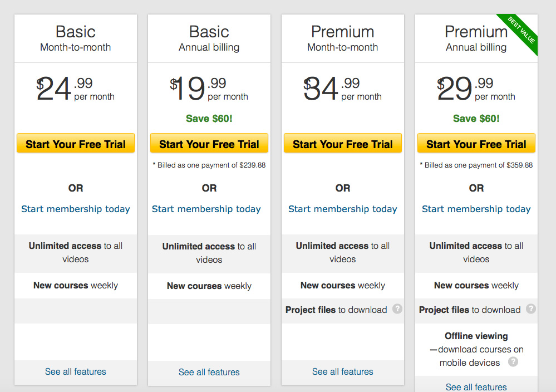Start membership today under Premium Annual
Screen dimensions: 556x392
point(476,209)
